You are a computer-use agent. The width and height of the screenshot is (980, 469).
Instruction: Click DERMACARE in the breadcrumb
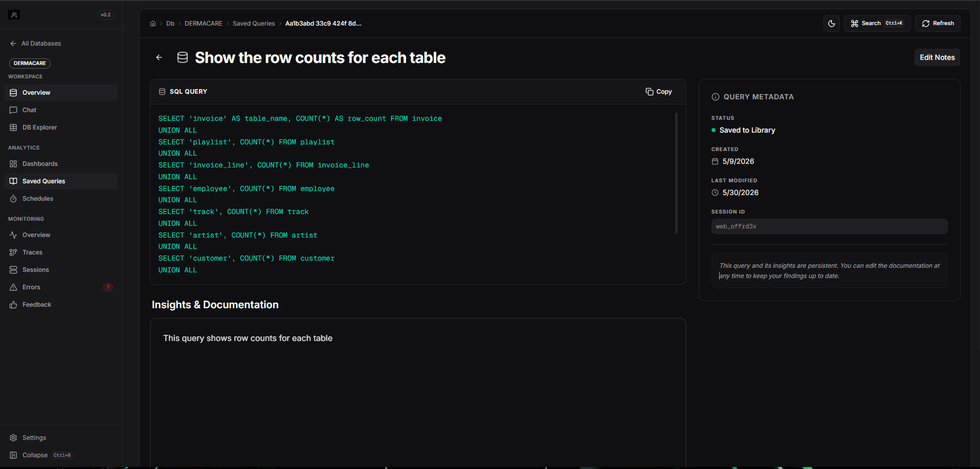coord(204,24)
